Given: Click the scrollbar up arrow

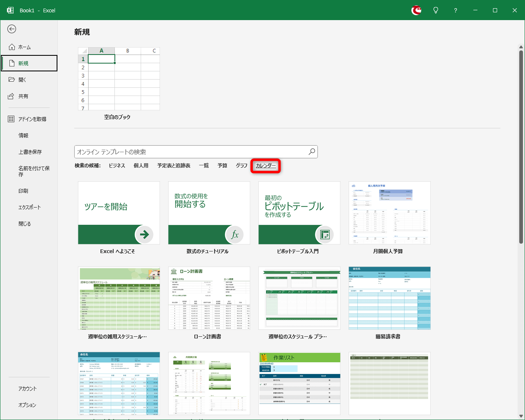Looking at the screenshot, I should point(521,47).
